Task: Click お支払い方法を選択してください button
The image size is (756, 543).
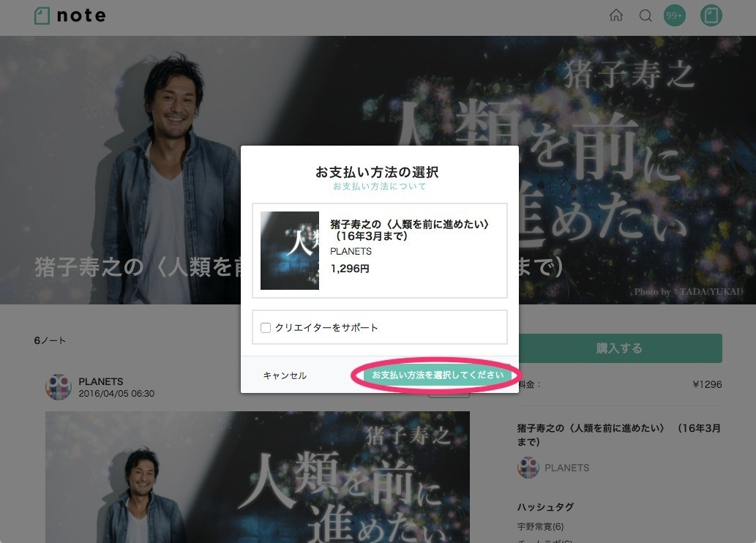Action: click(438, 375)
